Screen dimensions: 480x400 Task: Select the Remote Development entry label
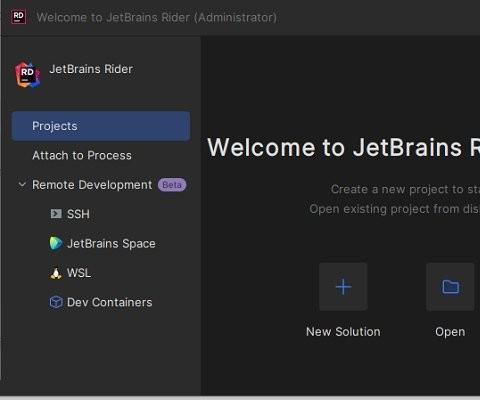tap(92, 185)
